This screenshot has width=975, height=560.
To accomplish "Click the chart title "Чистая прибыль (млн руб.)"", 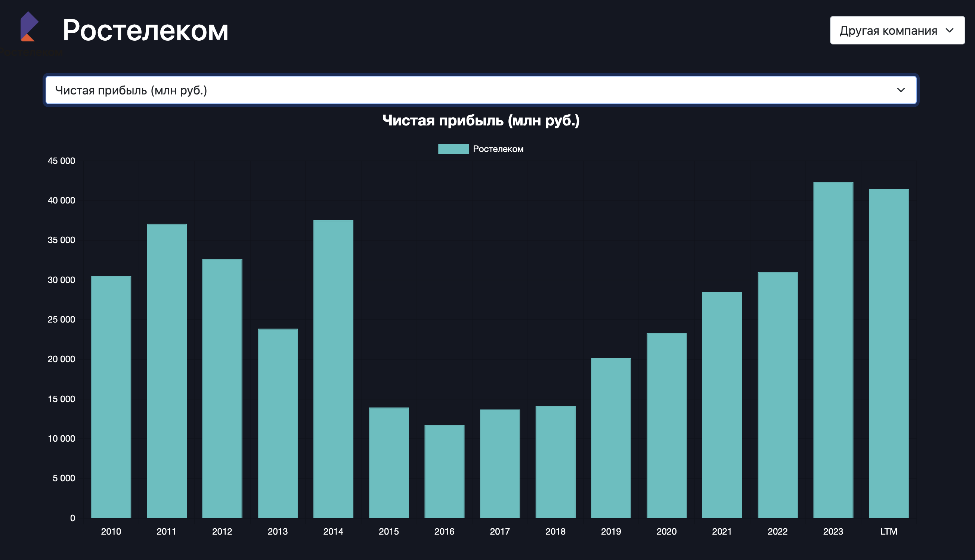I will click(x=481, y=120).
